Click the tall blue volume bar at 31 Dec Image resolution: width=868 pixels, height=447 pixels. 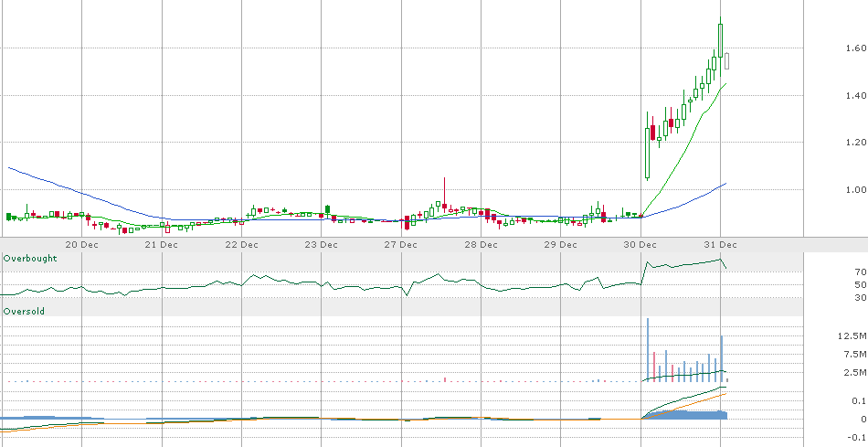(x=721, y=358)
